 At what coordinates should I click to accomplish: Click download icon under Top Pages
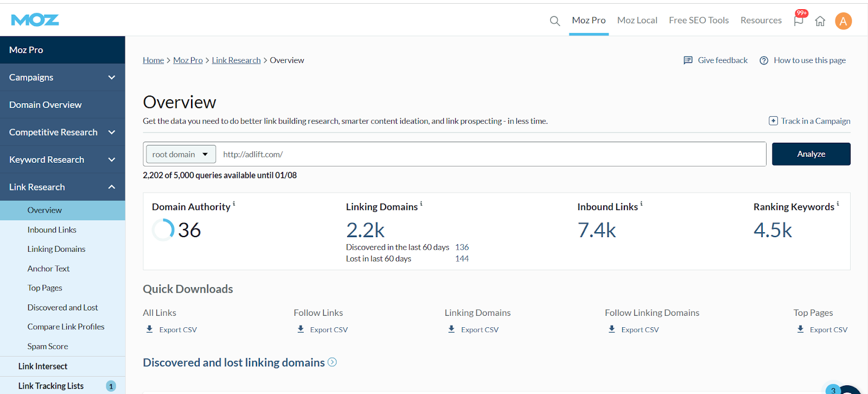click(800, 329)
